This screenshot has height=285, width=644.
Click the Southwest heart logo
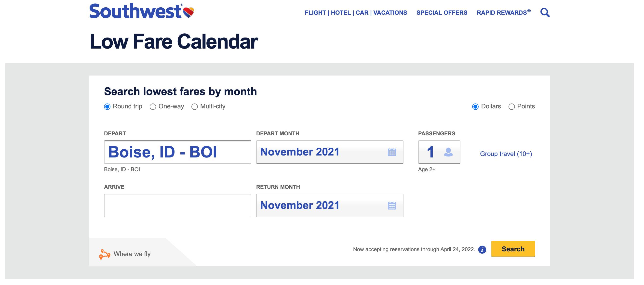pos(188,12)
